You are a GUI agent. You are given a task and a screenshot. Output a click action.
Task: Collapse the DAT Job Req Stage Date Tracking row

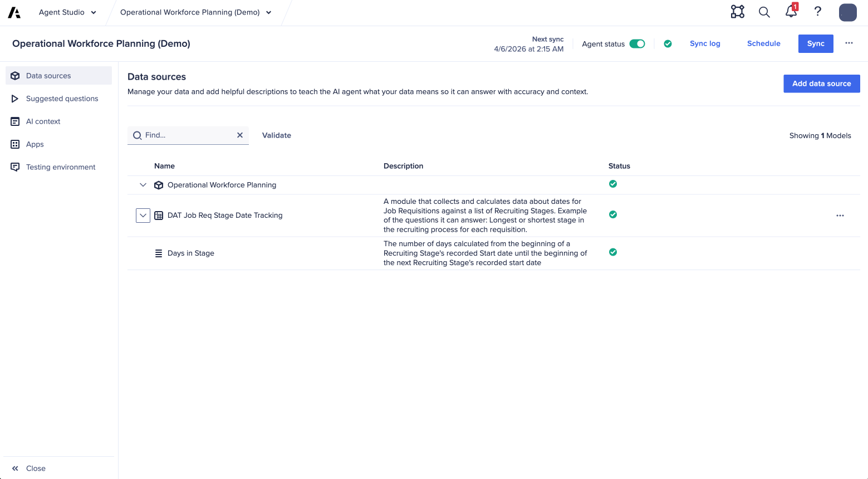point(143,216)
